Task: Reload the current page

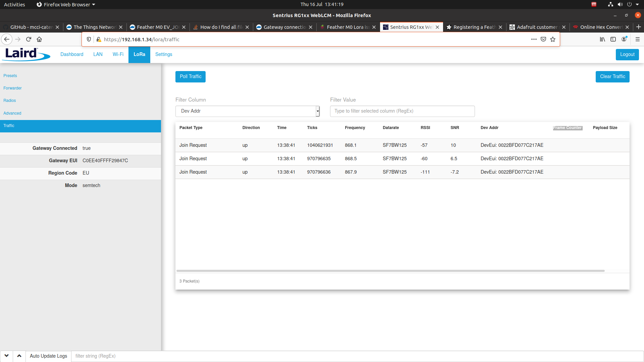Action: pos(29,39)
